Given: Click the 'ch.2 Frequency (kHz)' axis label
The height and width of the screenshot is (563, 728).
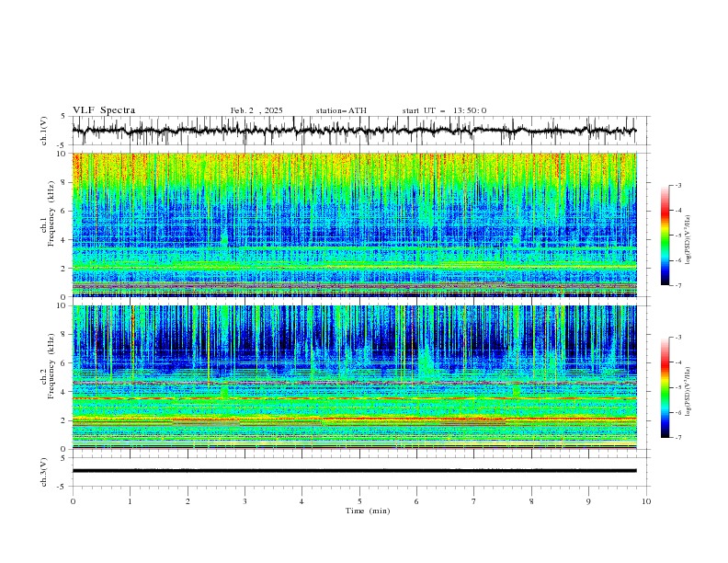Looking at the screenshot, I should (x=48, y=365).
